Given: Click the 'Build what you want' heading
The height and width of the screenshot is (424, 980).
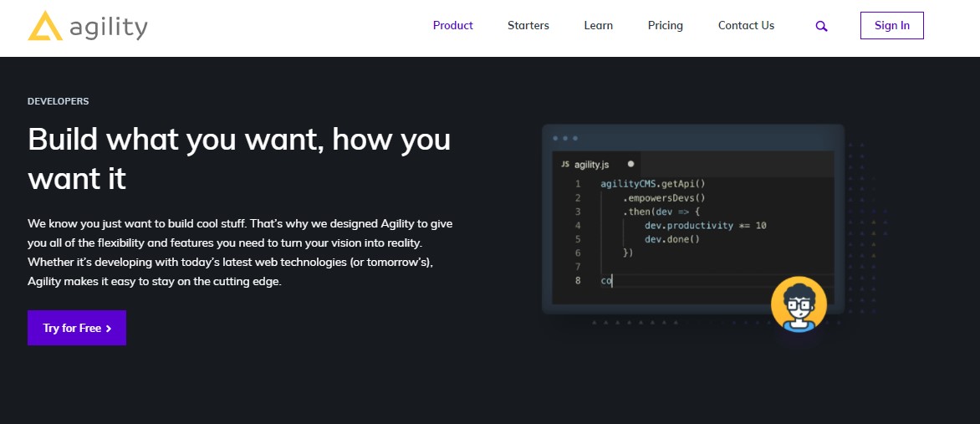Looking at the screenshot, I should click(239, 159).
